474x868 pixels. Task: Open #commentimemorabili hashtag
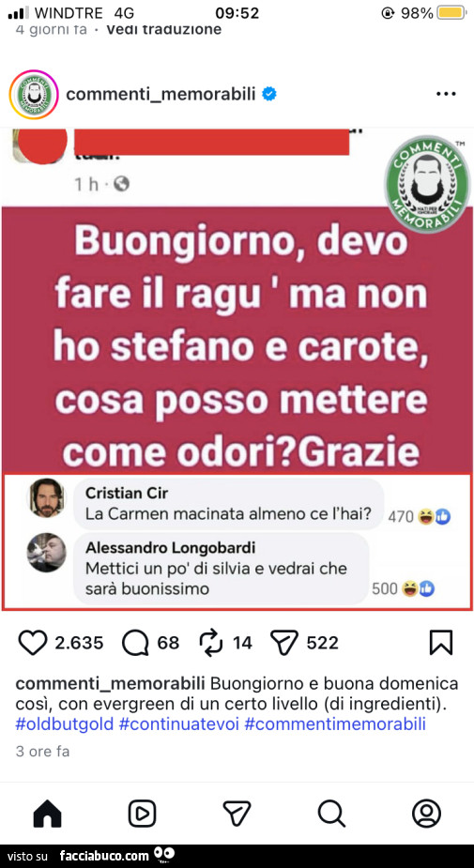[x=334, y=723]
